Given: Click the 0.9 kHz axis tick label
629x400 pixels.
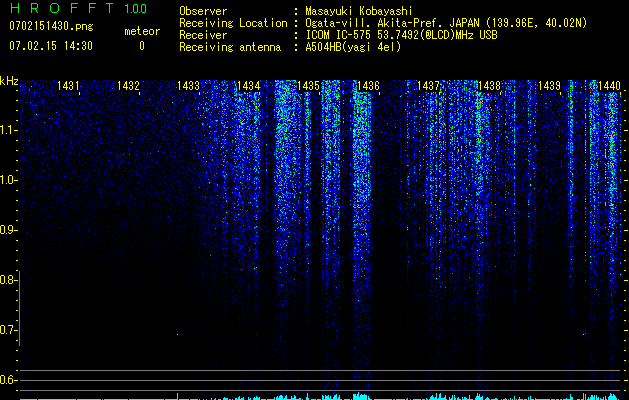Looking at the screenshot, I should (x=7, y=230).
